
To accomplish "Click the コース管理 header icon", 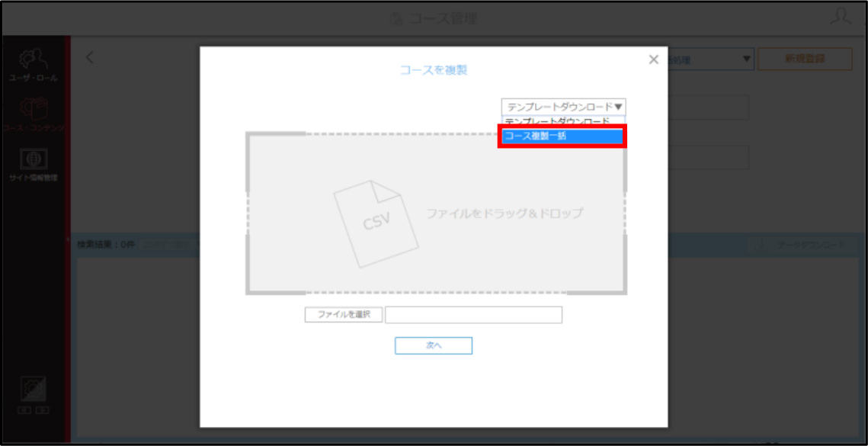I will (396, 19).
